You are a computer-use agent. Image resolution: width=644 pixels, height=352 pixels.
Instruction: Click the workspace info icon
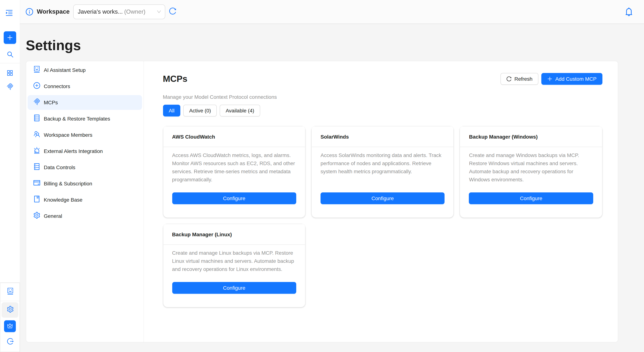(x=29, y=12)
